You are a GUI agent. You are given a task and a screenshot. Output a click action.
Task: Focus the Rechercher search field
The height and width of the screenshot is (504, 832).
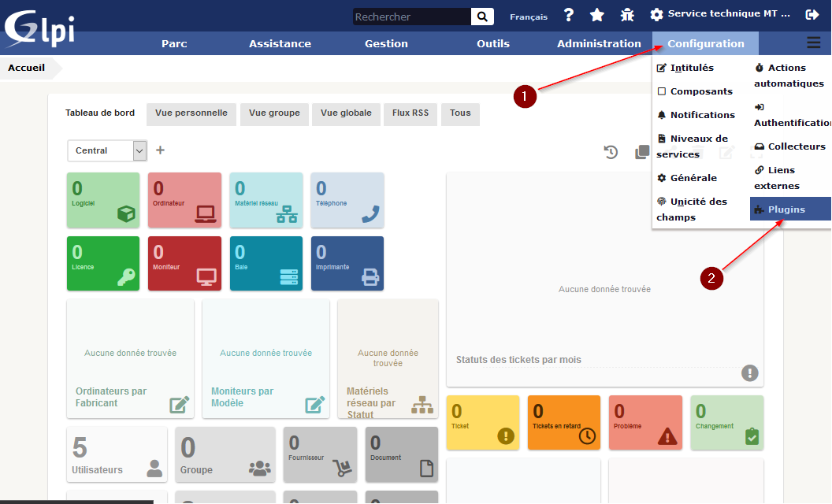(410, 17)
